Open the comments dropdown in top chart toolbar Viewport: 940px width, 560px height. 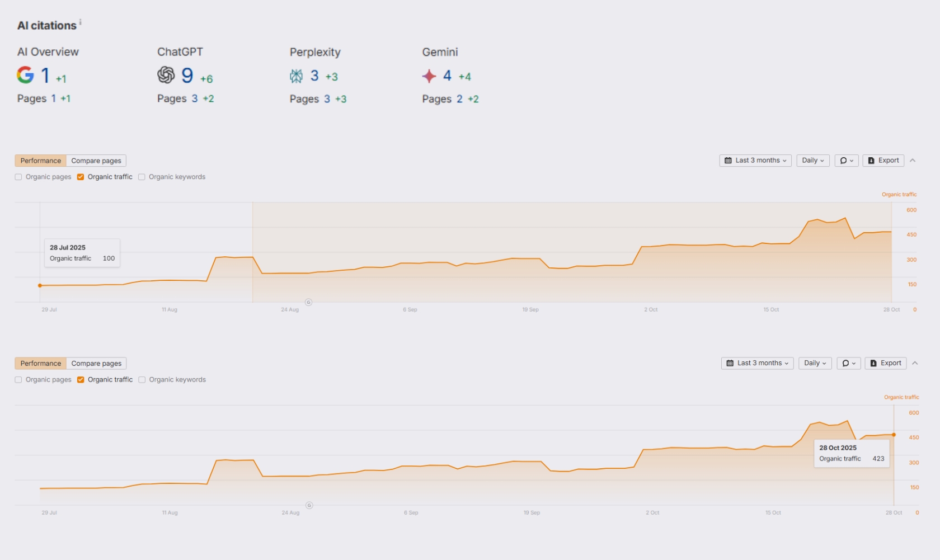[x=846, y=161]
